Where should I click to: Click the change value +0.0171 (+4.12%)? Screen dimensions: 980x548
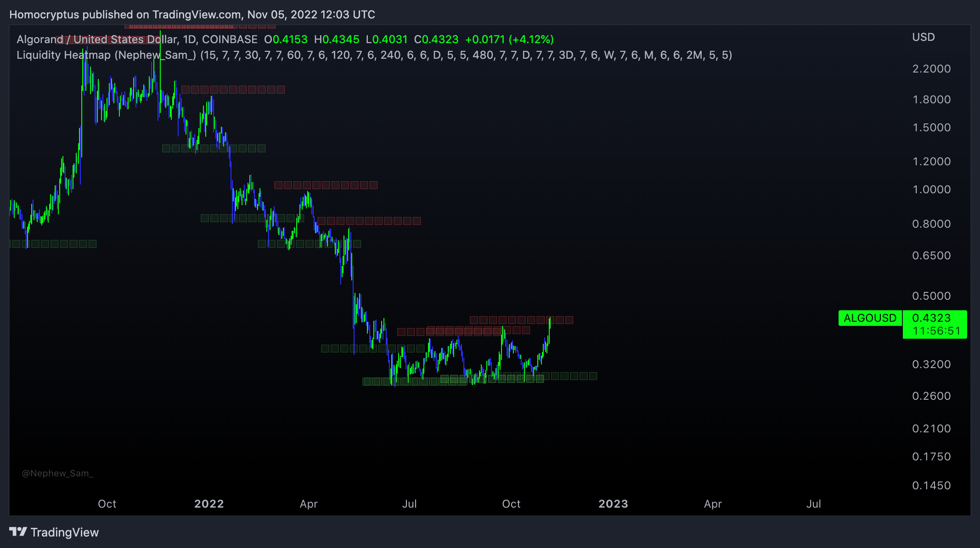[509, 39]
